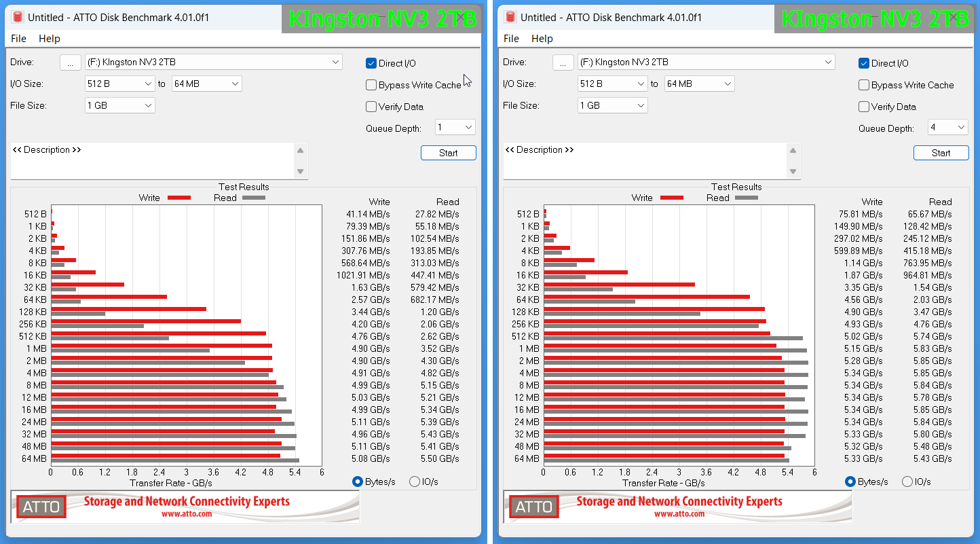Click read value 964.81 MB/s in right window
Image resolution: width=980 pixels, height=544 pixels.
click(x=928, y=275)
